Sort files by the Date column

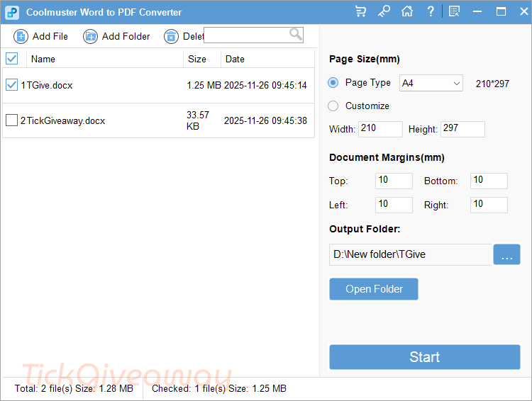click(x=235, y=59)
